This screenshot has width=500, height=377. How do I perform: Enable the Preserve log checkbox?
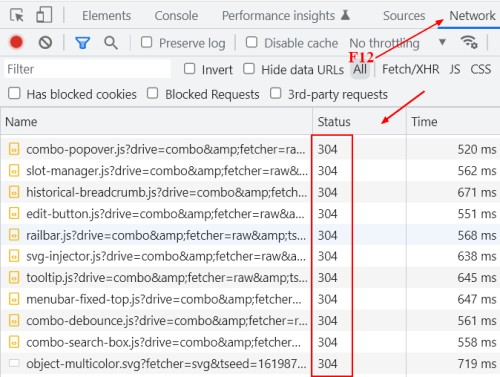pos(147,42)
